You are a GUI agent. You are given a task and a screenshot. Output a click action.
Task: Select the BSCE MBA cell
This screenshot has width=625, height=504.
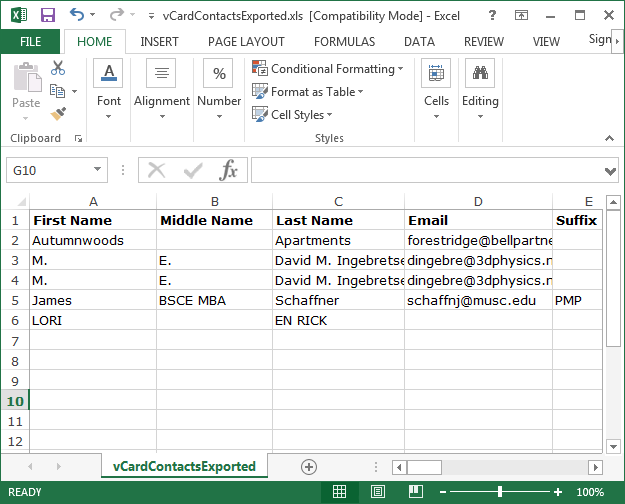point(214,300)
